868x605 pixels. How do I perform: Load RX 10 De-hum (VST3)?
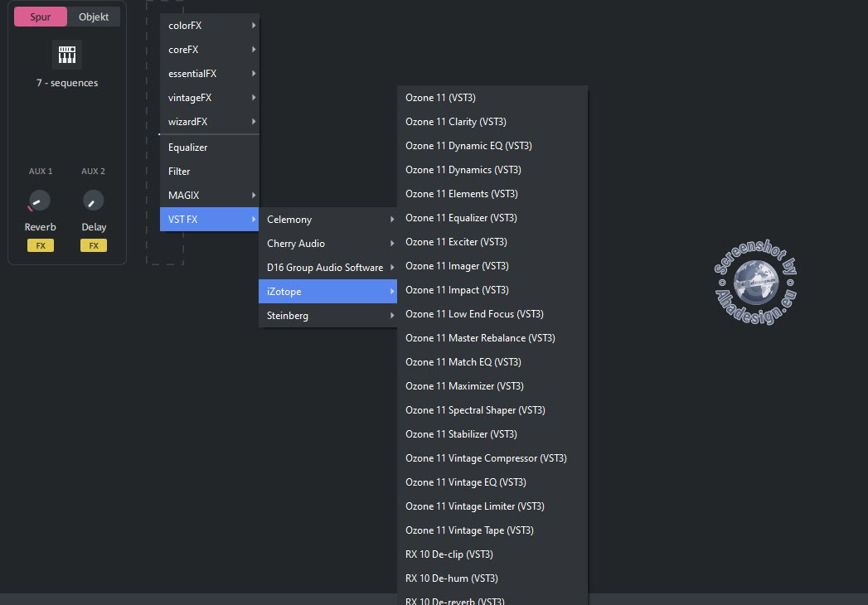point(492,578)
